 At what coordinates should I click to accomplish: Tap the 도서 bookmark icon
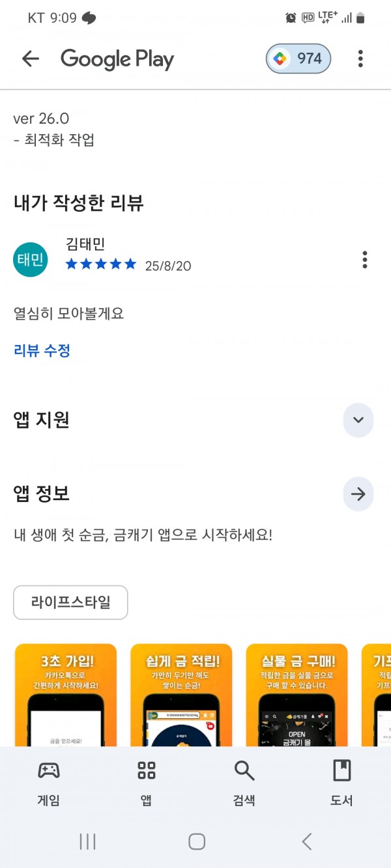click(x=341, y=771)
